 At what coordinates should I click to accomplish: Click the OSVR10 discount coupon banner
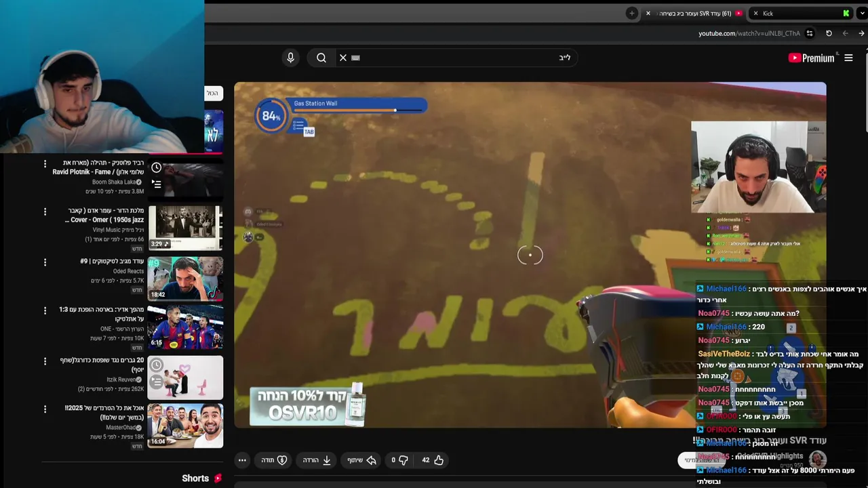pos(308,405)
